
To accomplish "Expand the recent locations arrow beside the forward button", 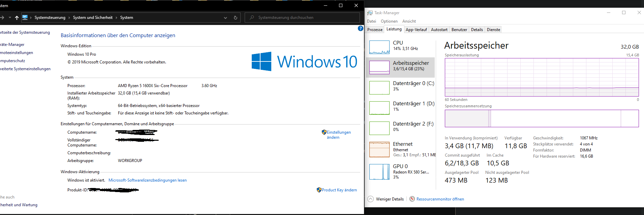I will pyautogui.click(x=10, y=18).
